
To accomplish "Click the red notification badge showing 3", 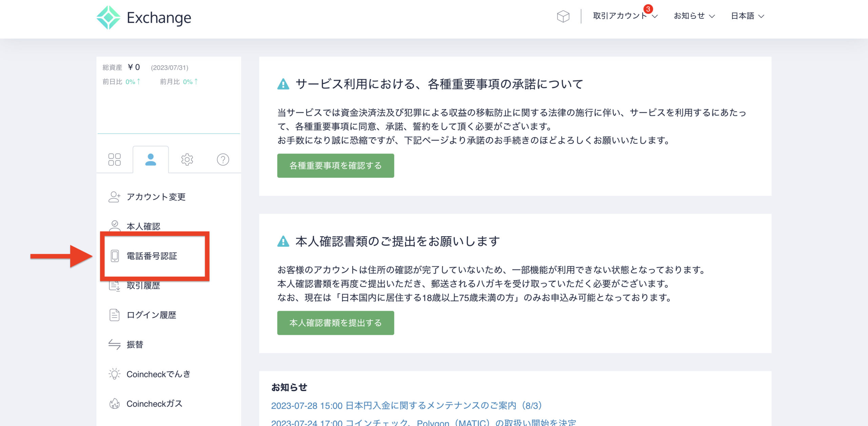I will point(648,9).
